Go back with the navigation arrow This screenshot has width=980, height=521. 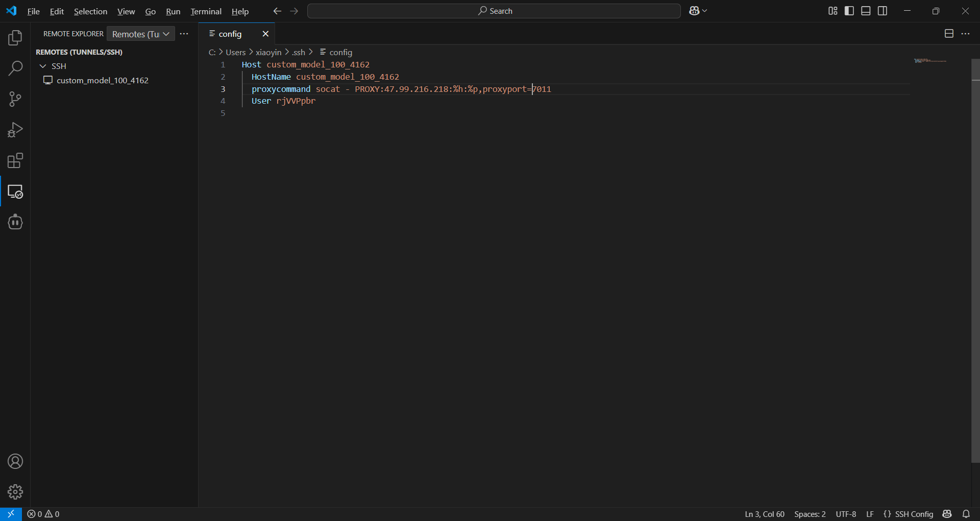pos(277,11)
